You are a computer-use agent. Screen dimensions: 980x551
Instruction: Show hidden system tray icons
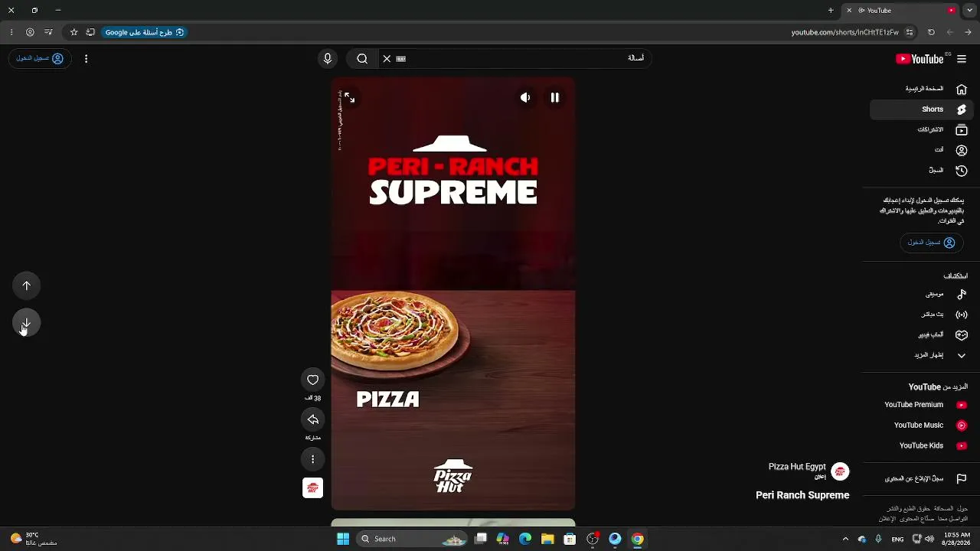click(845, 539)
